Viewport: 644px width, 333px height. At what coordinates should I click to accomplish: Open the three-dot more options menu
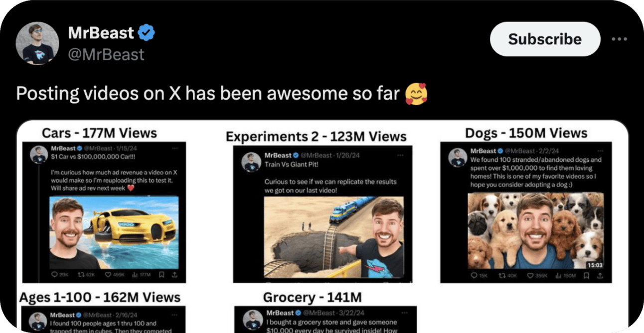(x=619, y=39)
